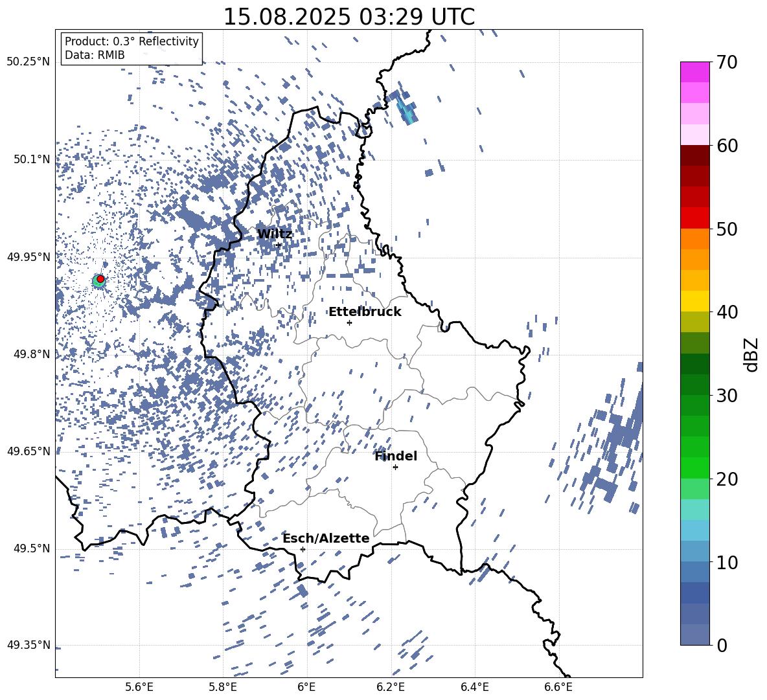Click the bright red colorbar segment above 50

click(694, 218)
